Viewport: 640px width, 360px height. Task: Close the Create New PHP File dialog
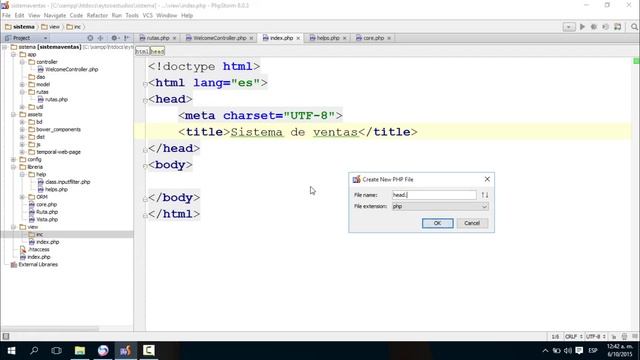[x=487, y=179]
